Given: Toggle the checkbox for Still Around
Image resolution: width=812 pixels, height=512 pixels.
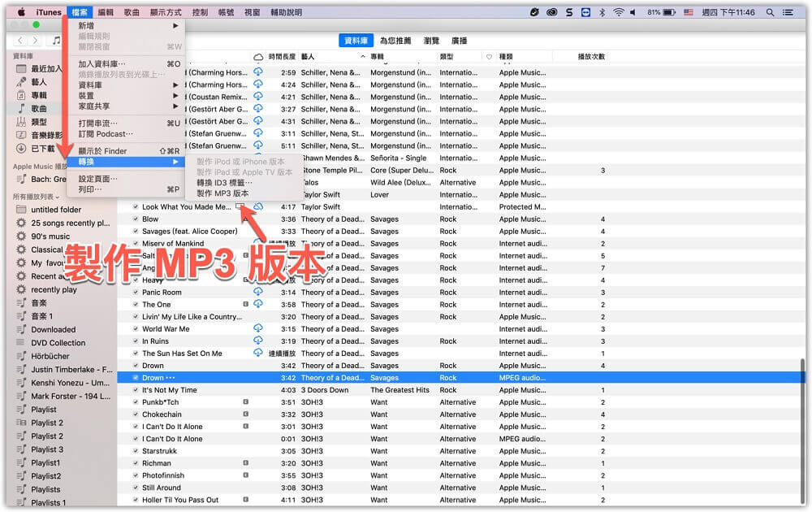Looking at the screenshot, I should click(136, 488).
